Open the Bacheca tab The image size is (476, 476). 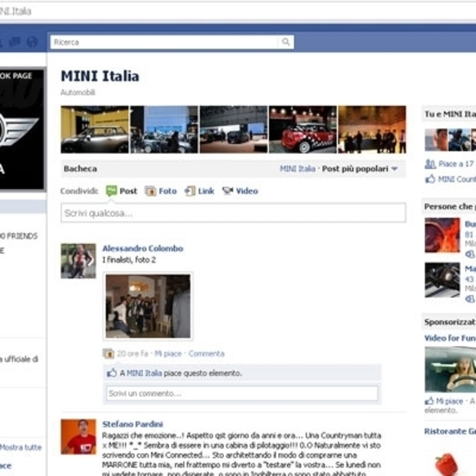[x=80, y=169]
